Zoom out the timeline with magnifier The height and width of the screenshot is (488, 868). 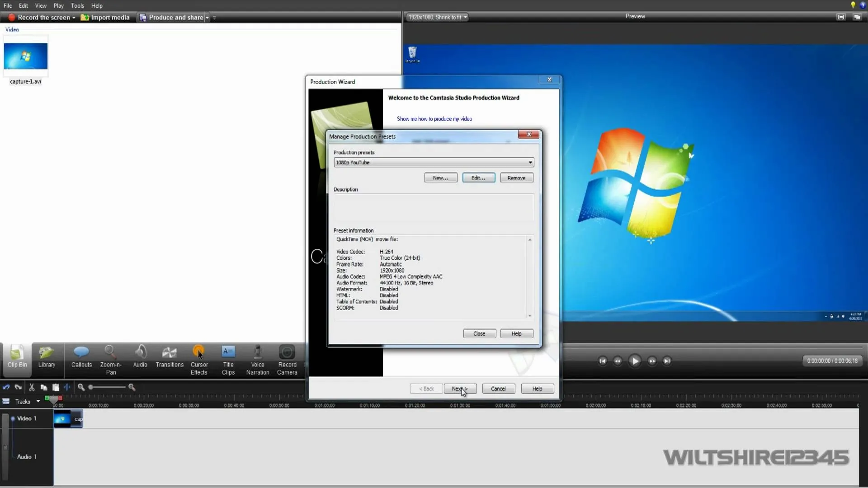(81, 387)
